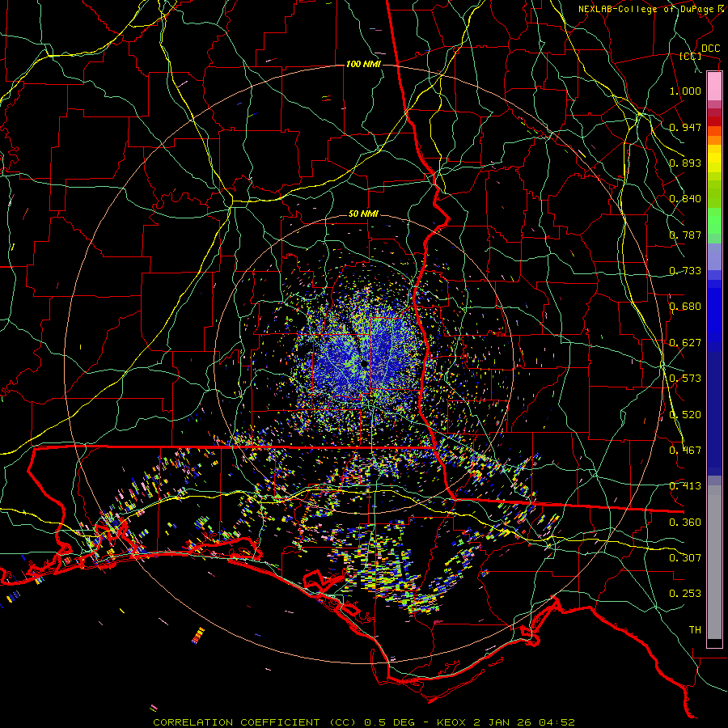This screenshot has height=728, width=728.
Task: Click the KEOX radar site black dot
Action: 364,365
